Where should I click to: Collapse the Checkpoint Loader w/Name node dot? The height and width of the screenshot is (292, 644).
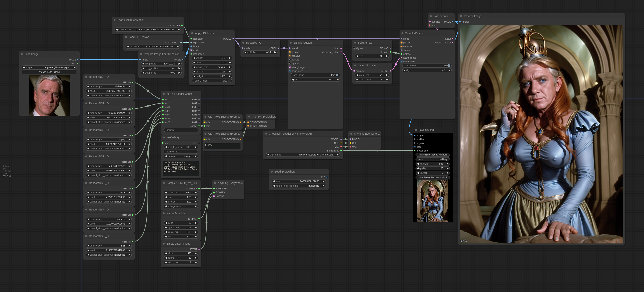266,134
